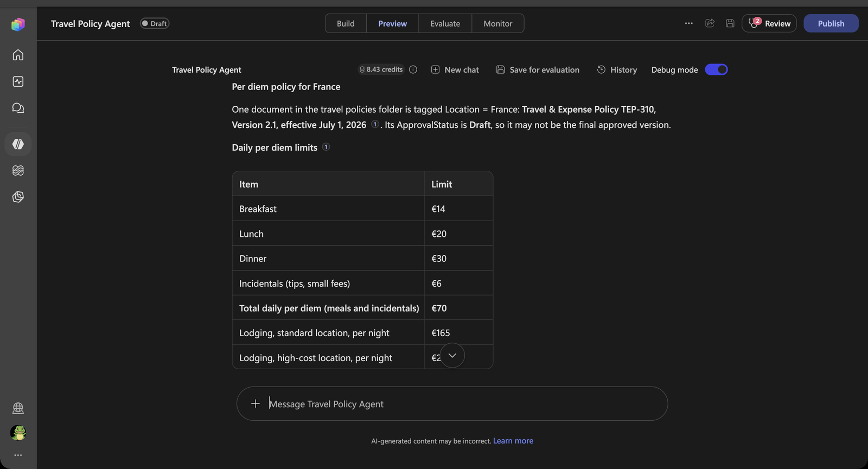Click the save disk icon in the top bar
The height and width of the screenshot is (469, 868).
730,23
